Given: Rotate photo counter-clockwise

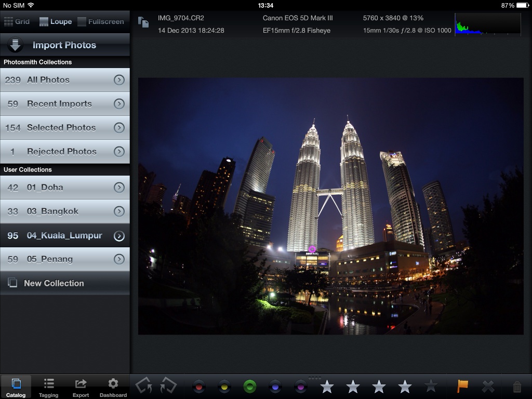Looking at the screenshot, I should tap(144, 386).
